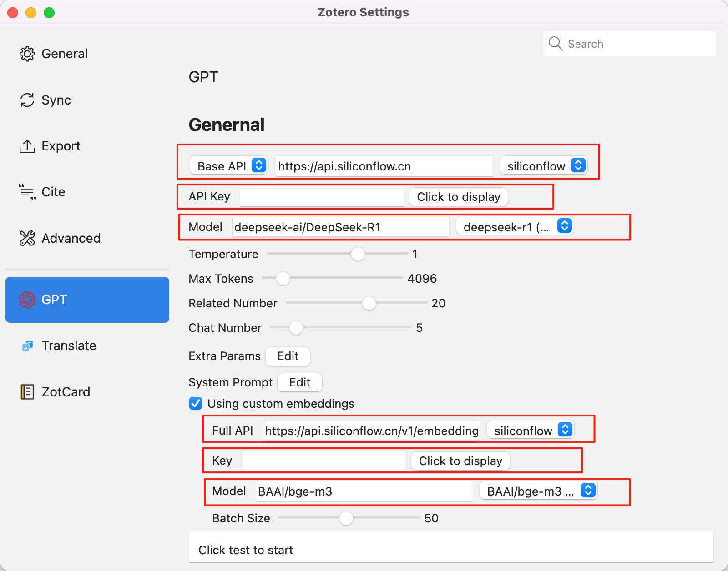Open the siliconflow dropdown beside Full API
The width and height of the screenshot is (728, 571).
click(x=531, y=430)
